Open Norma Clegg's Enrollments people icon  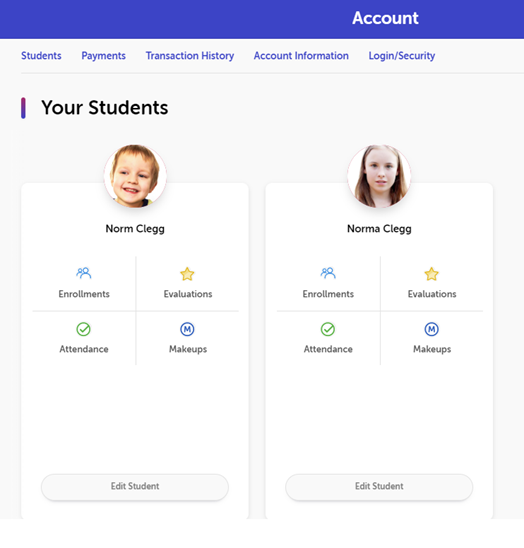(328, 273)
